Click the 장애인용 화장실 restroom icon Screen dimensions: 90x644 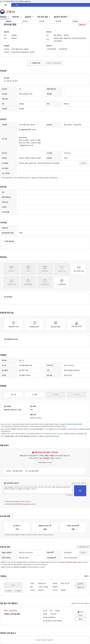(55, 325)
